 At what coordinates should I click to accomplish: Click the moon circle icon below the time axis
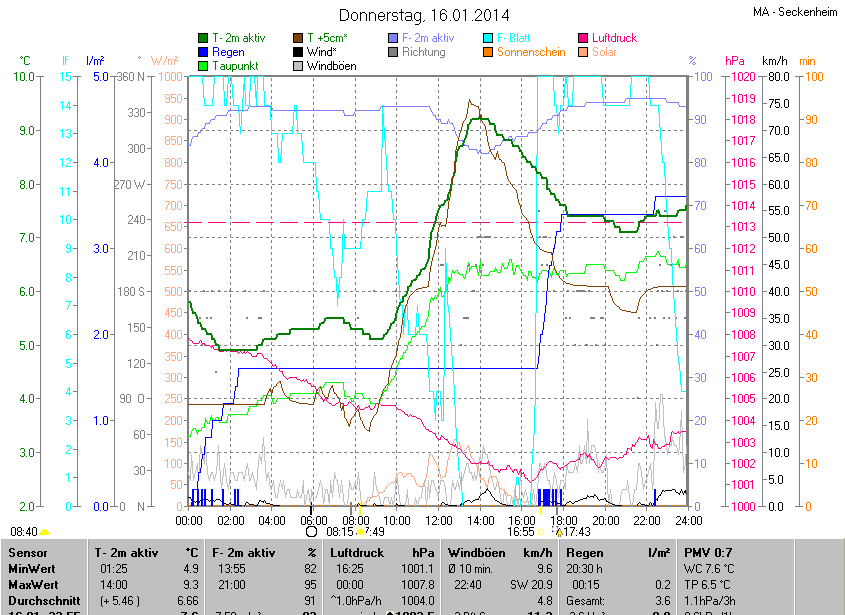[x=297, y=532]
